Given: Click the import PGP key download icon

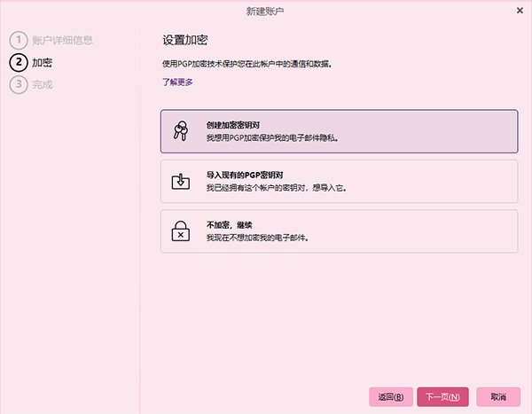Looking at the screenshot, I should 181,181.
